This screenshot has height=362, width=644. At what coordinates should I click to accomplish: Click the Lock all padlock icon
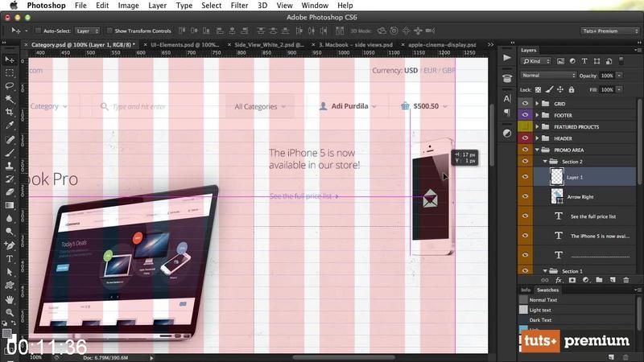[x=572, y=89]
